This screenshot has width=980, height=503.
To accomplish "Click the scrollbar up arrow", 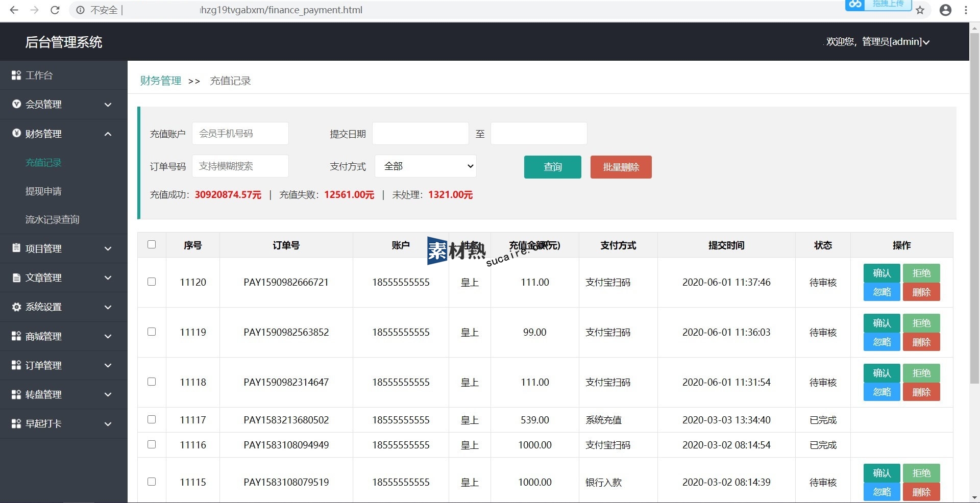I will pos(974,28).
